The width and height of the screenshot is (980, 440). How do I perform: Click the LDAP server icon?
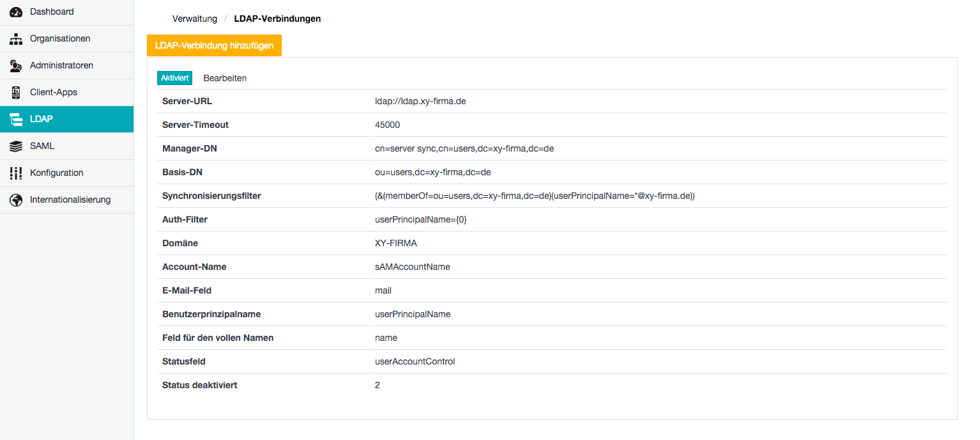point(16,120)
